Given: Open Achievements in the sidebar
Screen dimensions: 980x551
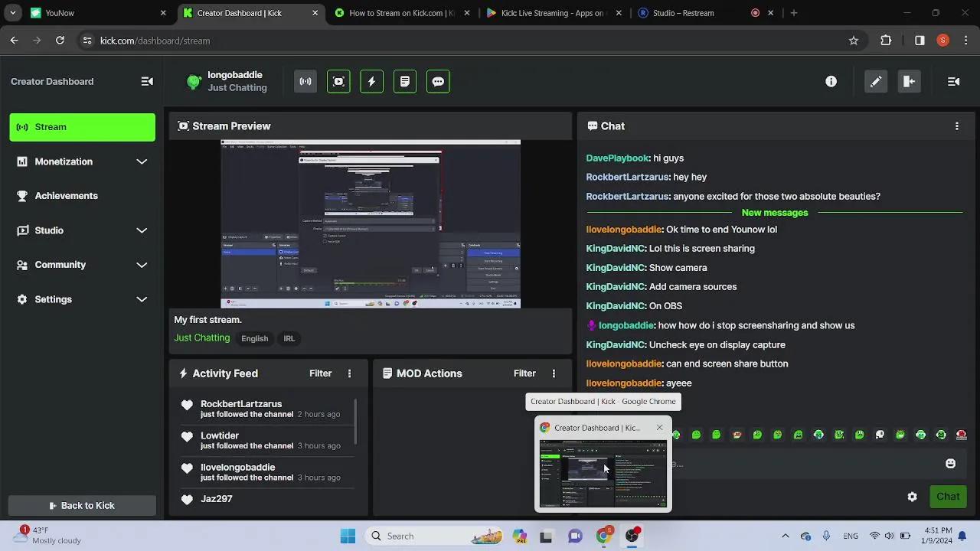Looking at the screenshot, I should 82,196.
